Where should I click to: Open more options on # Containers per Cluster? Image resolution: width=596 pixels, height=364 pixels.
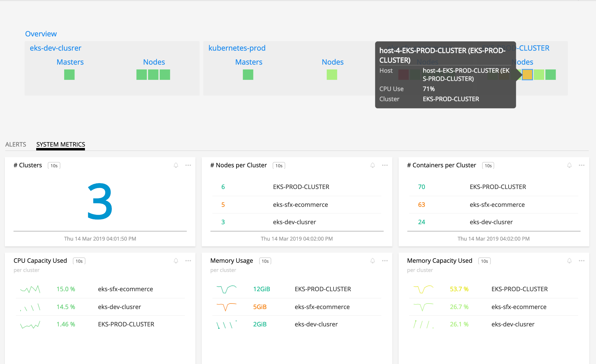click(582, 165)
